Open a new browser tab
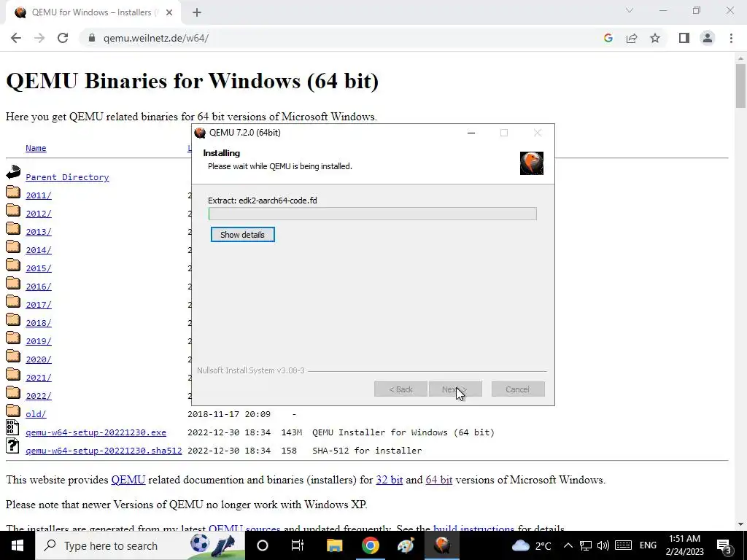 197,12
